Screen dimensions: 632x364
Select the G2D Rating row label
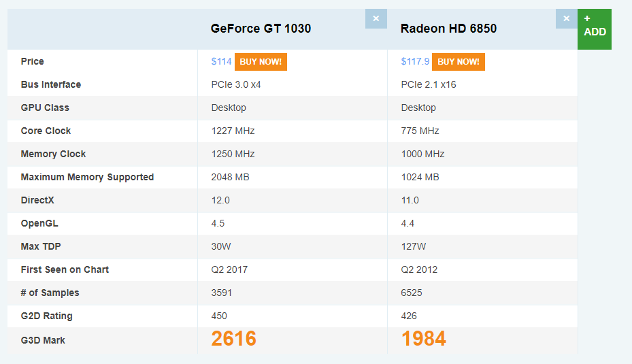pos(47,316)
